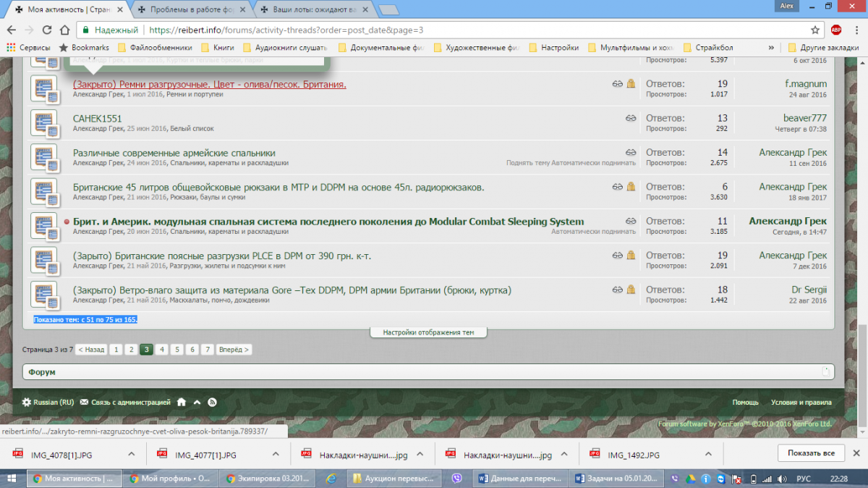868x488 pixels.
Task: Bookmark this page with the star icon
Action: click(x=815, y=30)
